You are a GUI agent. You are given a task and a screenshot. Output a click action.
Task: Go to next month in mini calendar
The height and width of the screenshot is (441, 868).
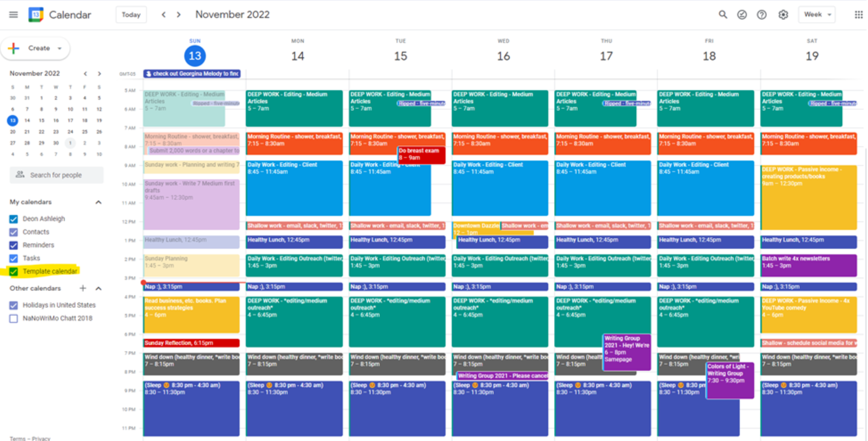[99, 74]
